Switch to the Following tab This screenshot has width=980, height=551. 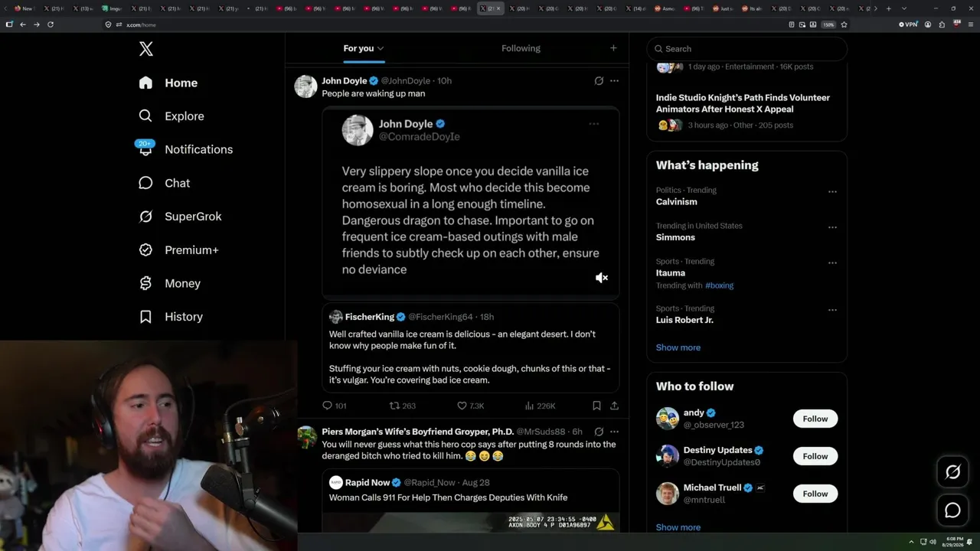click(x=521, y=48)
